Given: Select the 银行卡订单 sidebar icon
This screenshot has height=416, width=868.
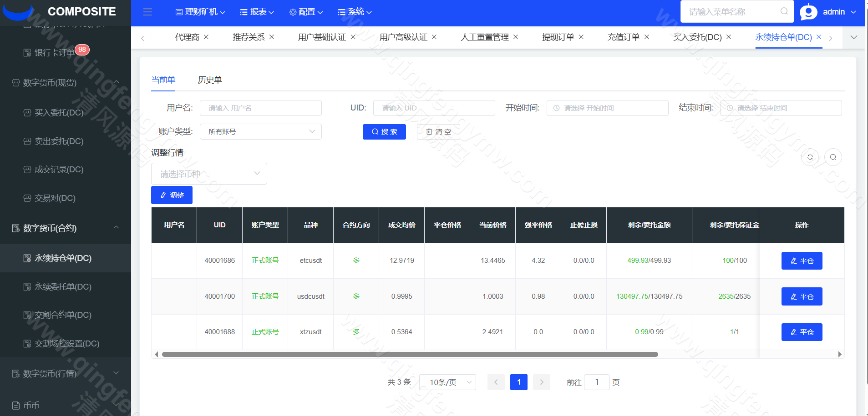Looking at the screenshot, I should [27, 52].
